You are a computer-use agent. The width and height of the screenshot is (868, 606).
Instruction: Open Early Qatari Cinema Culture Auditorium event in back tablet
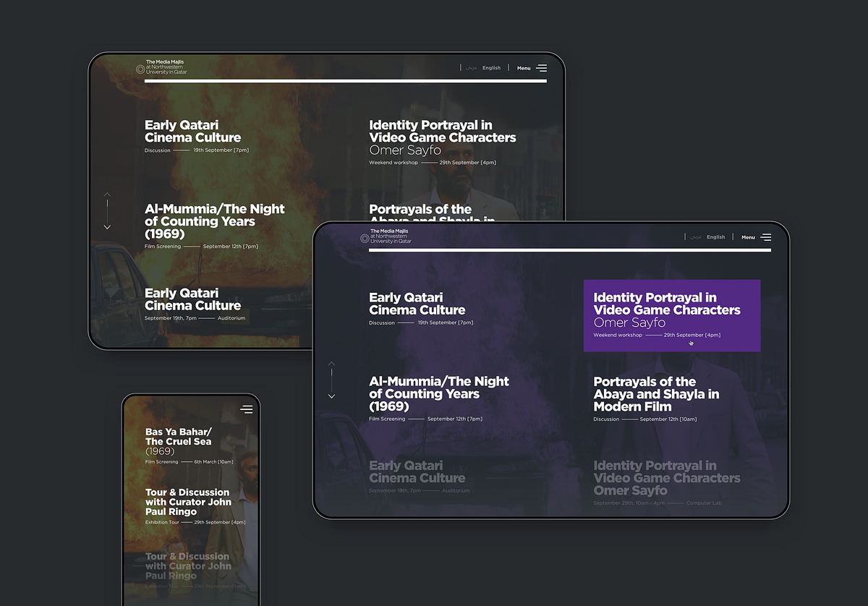point(195,304)
